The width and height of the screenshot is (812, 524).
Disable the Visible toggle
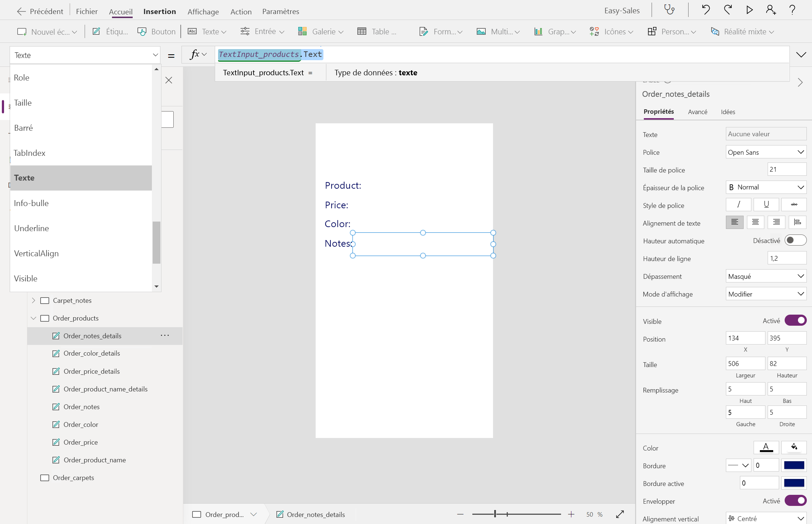click(796, 320)
